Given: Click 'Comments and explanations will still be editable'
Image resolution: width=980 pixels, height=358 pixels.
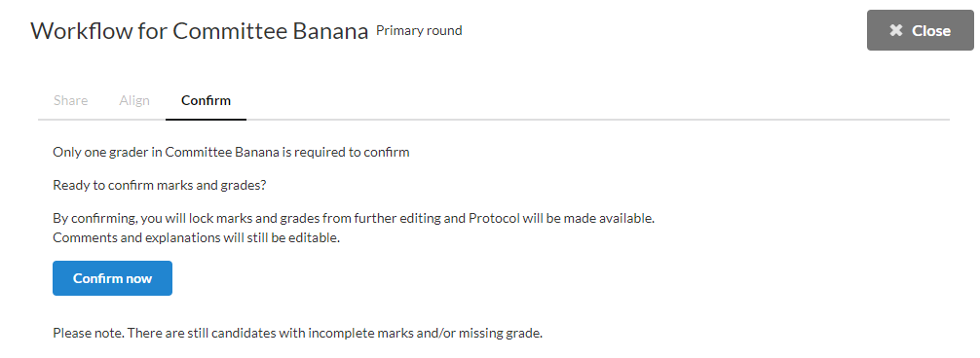Looking at the screenshot, I should (196, 237).
